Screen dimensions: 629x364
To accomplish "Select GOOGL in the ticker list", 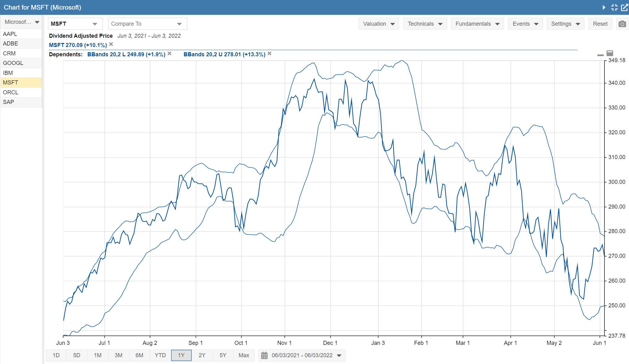I will point(21,63).
